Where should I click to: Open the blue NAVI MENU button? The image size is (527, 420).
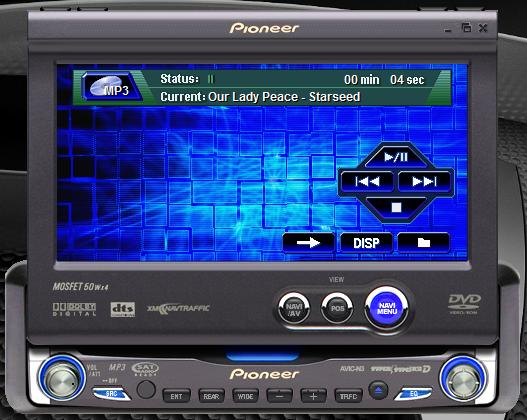click(x=387, y=308)
